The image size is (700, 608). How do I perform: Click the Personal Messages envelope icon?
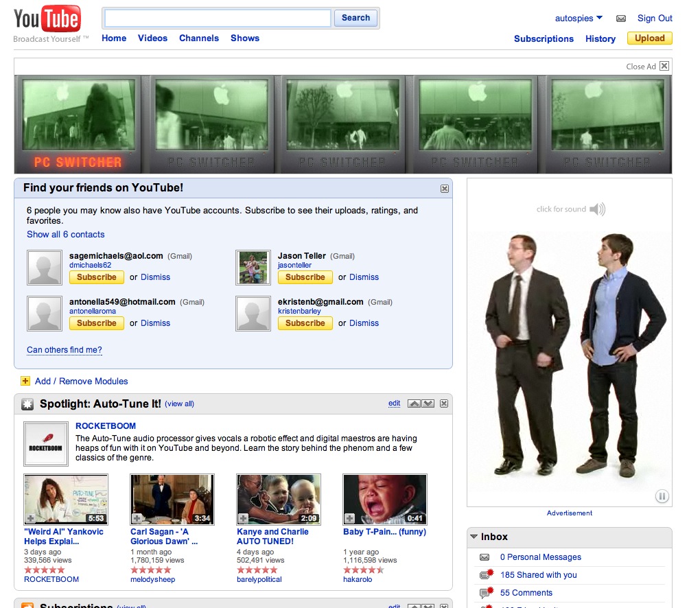coord(485,557)
